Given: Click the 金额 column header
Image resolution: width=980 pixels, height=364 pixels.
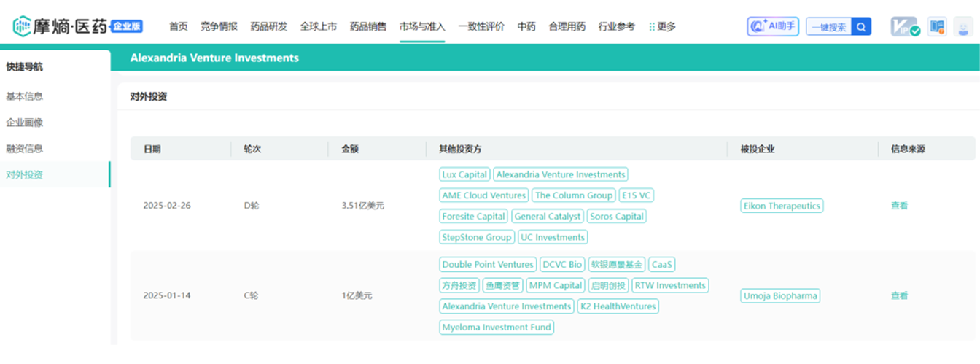Looking at the screenshot, I should click(350, 149).
